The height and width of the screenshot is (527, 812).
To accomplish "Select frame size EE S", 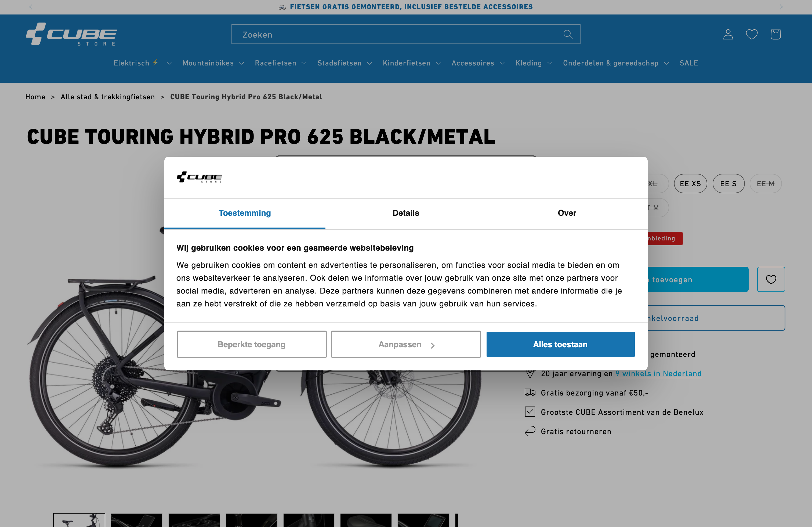I will (x=728, y=184).
